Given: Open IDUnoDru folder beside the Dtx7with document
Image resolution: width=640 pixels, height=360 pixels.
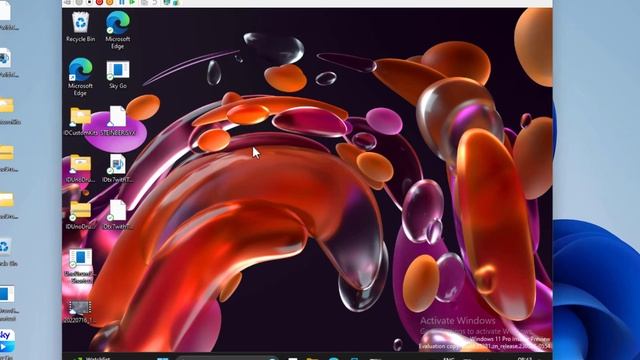Looking at the screenshot, I should [80, 215].
